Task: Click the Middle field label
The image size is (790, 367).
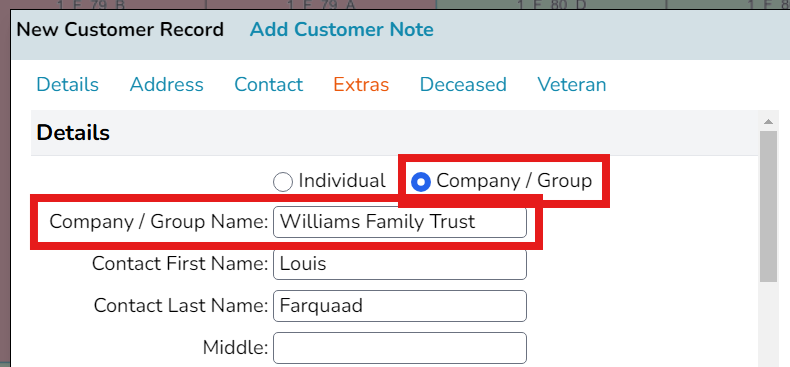Action: pyautogui.click(x=235, y=347)
